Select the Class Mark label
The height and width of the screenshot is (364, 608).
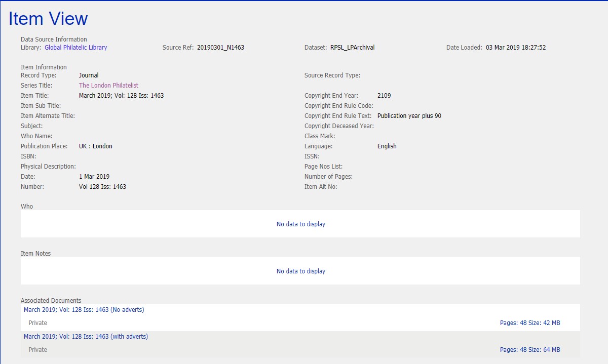pos(320,136)
